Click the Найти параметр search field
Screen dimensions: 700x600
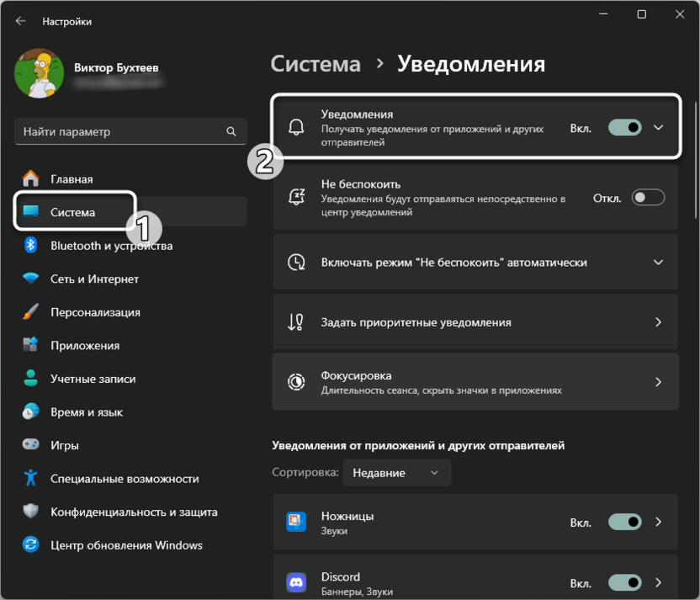pos(130,131)
